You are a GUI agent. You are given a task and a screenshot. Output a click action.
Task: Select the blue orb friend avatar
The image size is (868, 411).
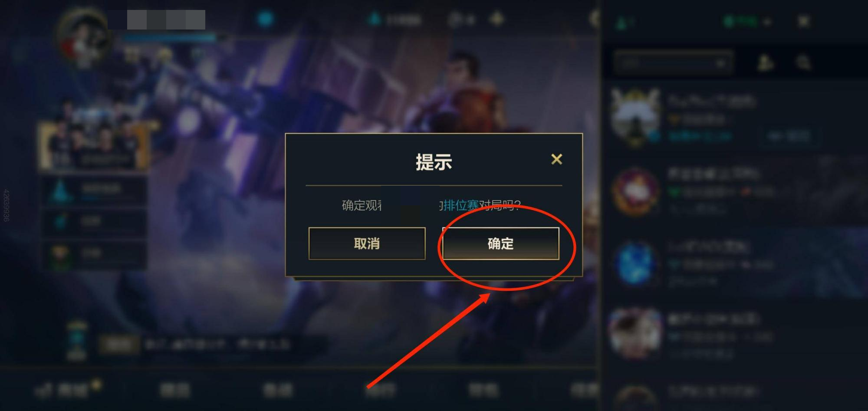[635, 263]
